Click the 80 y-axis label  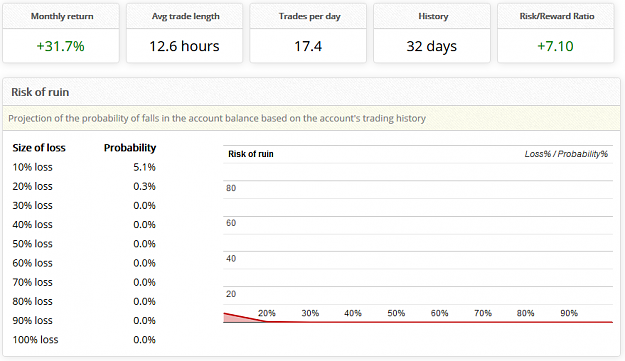tap(231, 188)
